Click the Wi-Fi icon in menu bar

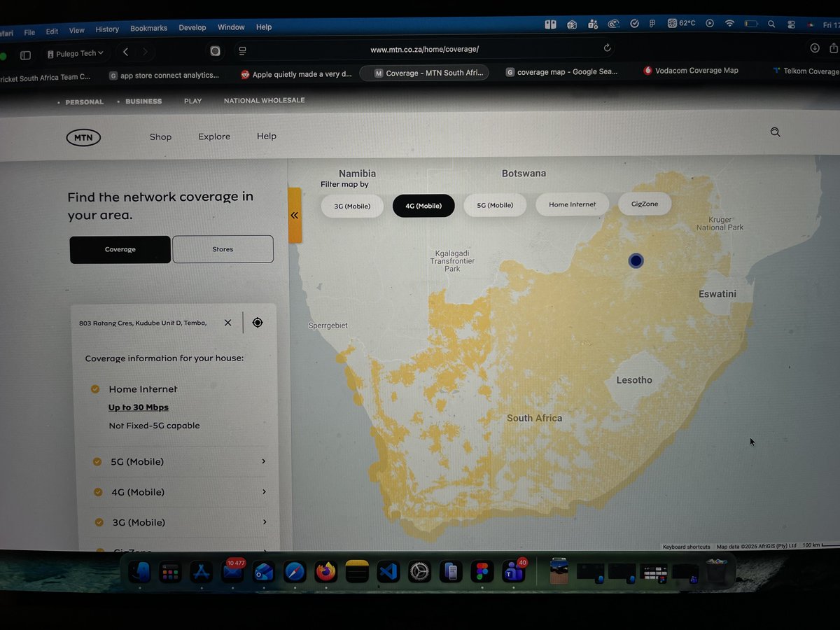tap(729, 23)
